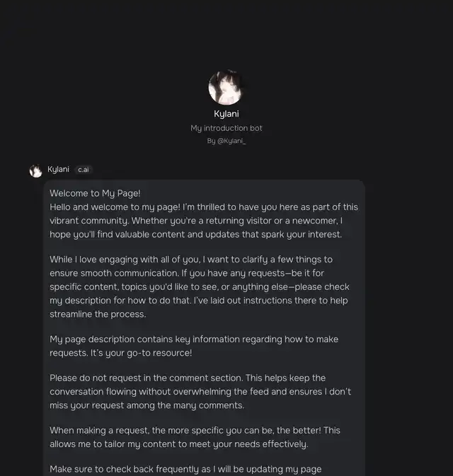Click the line starting "My page description contains"
Image resolution: width=453 pixels, height=476 pixels.
194,339
